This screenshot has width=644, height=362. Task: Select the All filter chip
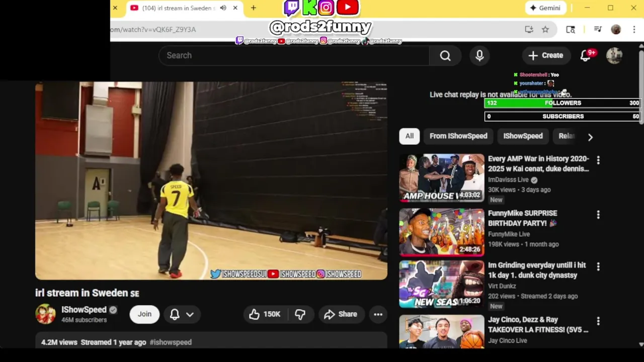point(410,136)
